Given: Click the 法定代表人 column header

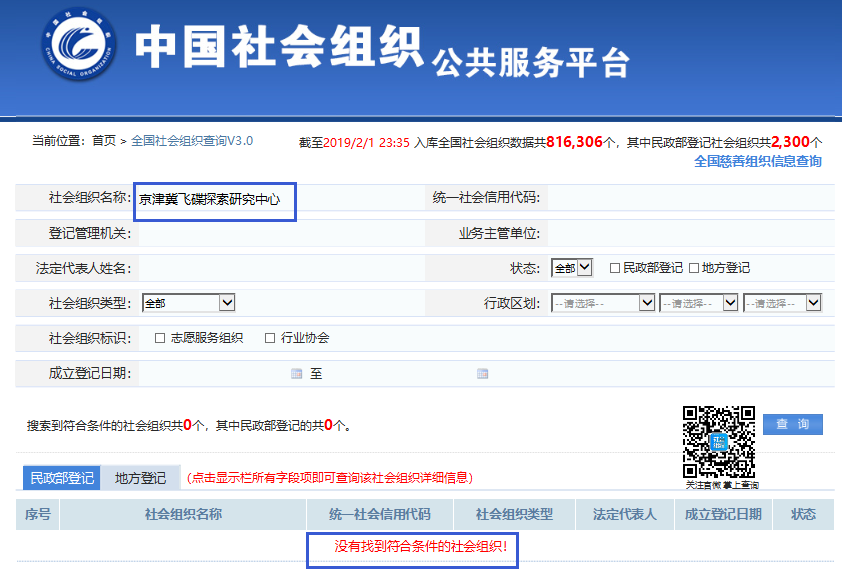Looking at the screenshot, I should [x=625, y=514].
